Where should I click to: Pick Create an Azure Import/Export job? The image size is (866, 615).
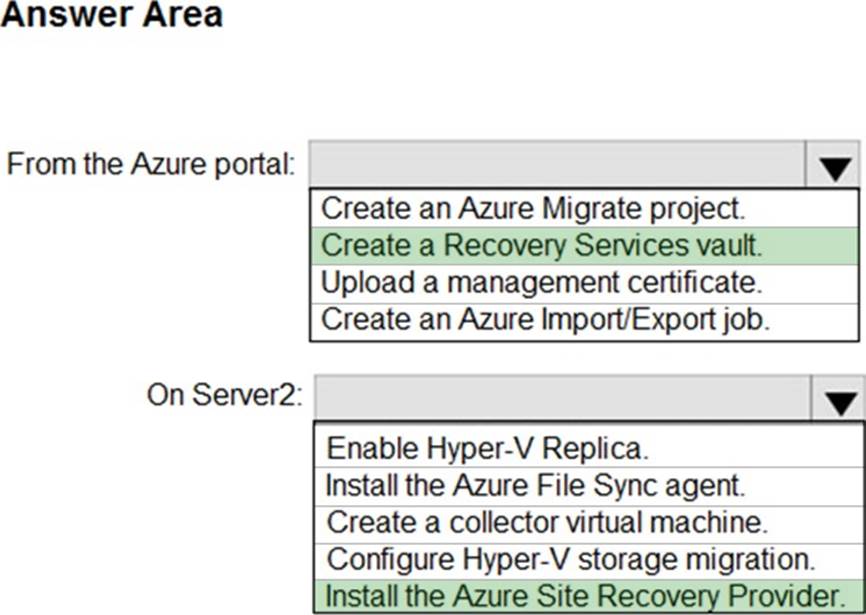[x=584, y=321]
